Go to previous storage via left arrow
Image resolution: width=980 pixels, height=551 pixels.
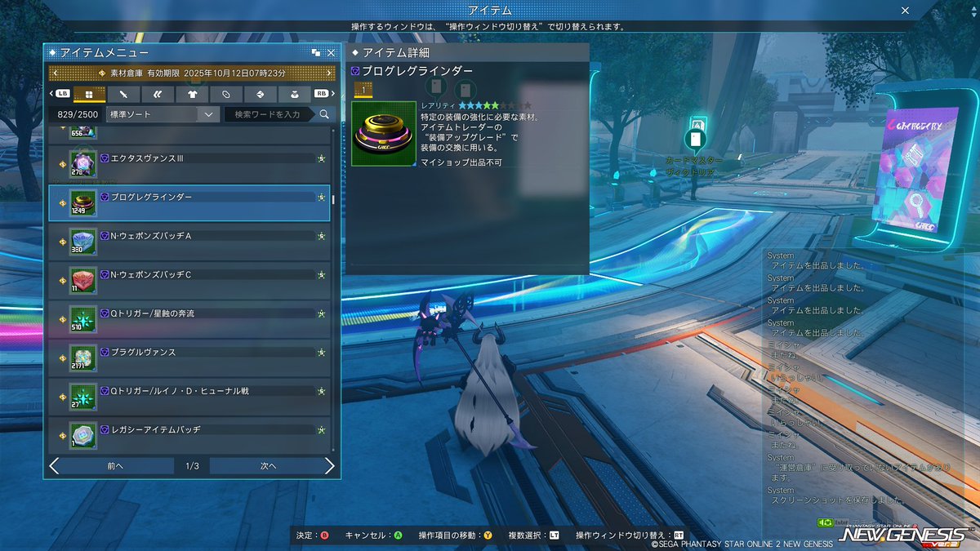tap(55, 73)
